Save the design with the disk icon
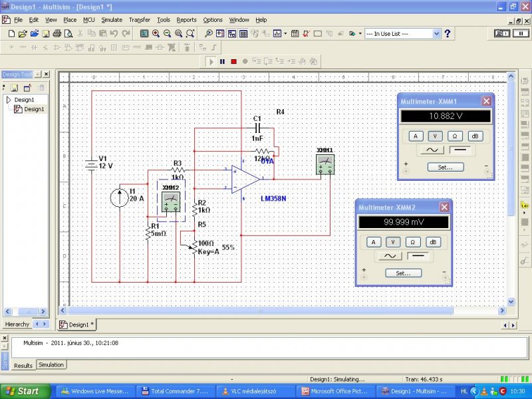Image resolution: width=532 pixels, height=399 pixels. [45, 34]
